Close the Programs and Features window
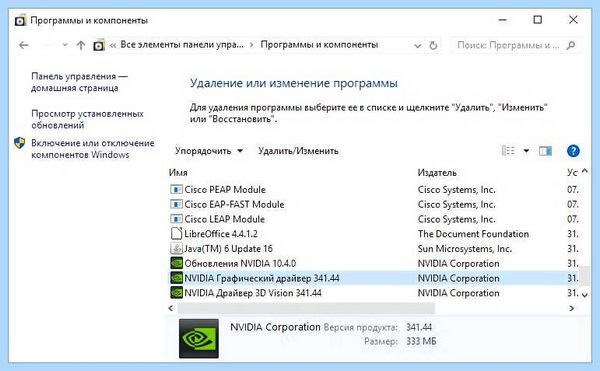Screen dimensions: 600x371 coord(573,20)
